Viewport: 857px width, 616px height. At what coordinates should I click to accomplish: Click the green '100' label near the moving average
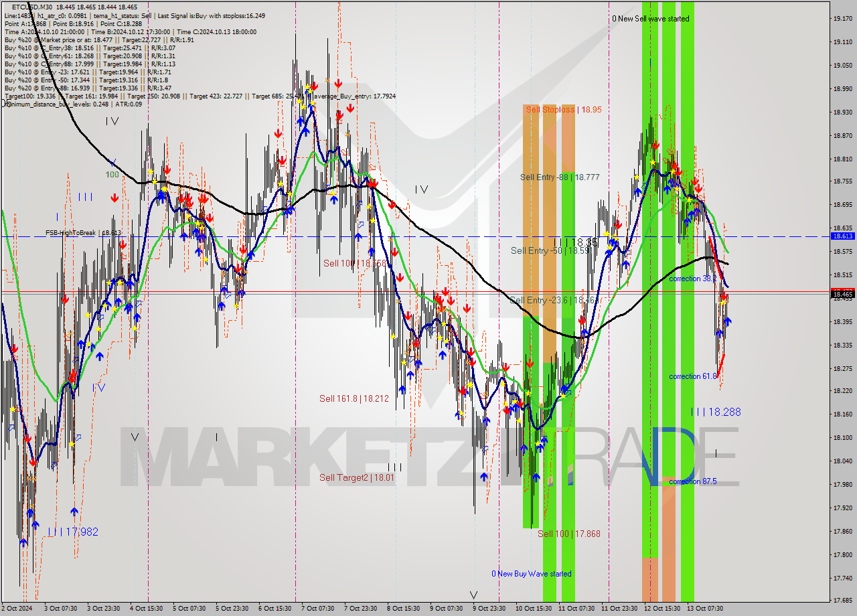(112, 175)
